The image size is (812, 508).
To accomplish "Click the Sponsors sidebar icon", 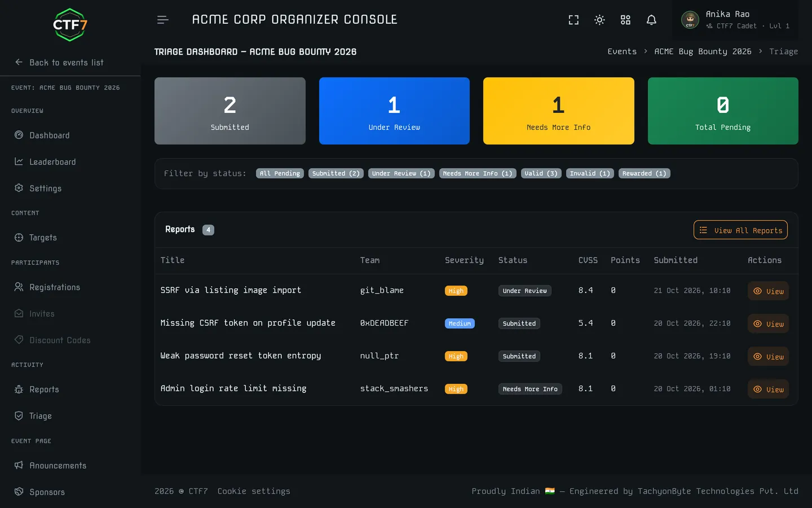I will point(19,492).
